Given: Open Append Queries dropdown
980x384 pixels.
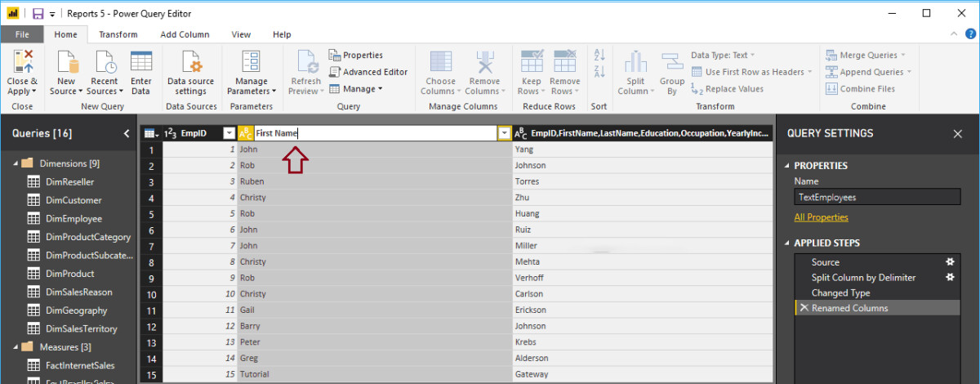Looking at the screenshot, I should 867,72.
